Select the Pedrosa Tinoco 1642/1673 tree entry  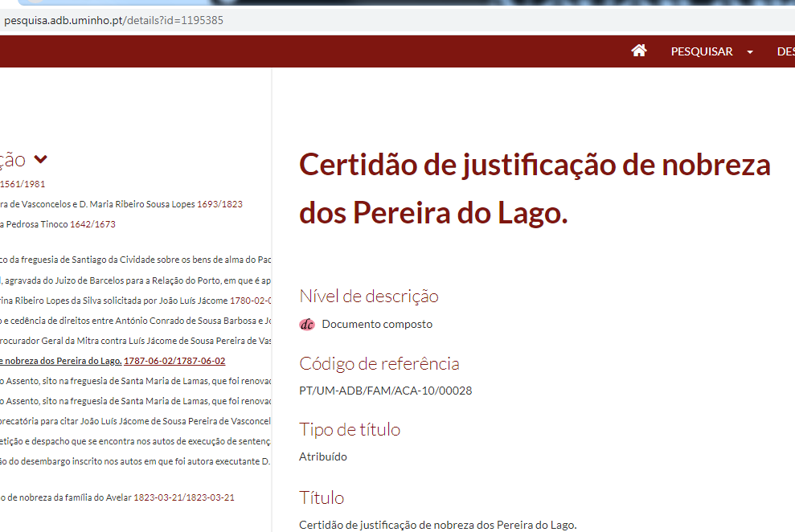click(57, 224)
